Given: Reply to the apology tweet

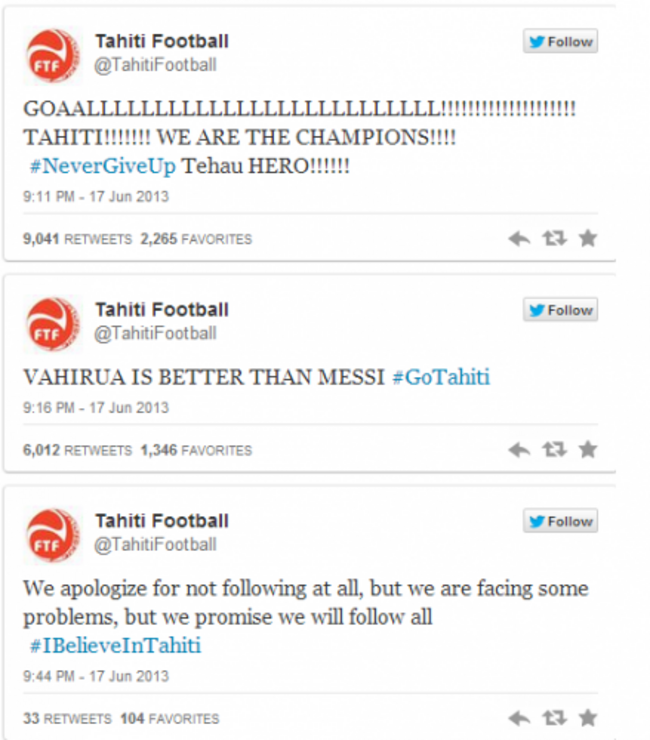Looking at the screenshot, I should 519,718.
